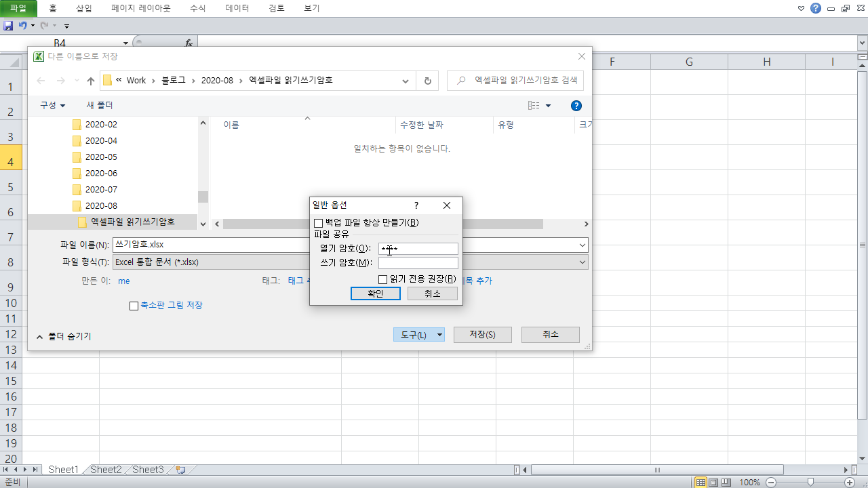The height and width of the screenshot is (488, 868).
Task: Click the 새 폴더 (New folder) button
Action: click(x=100, y=106)
